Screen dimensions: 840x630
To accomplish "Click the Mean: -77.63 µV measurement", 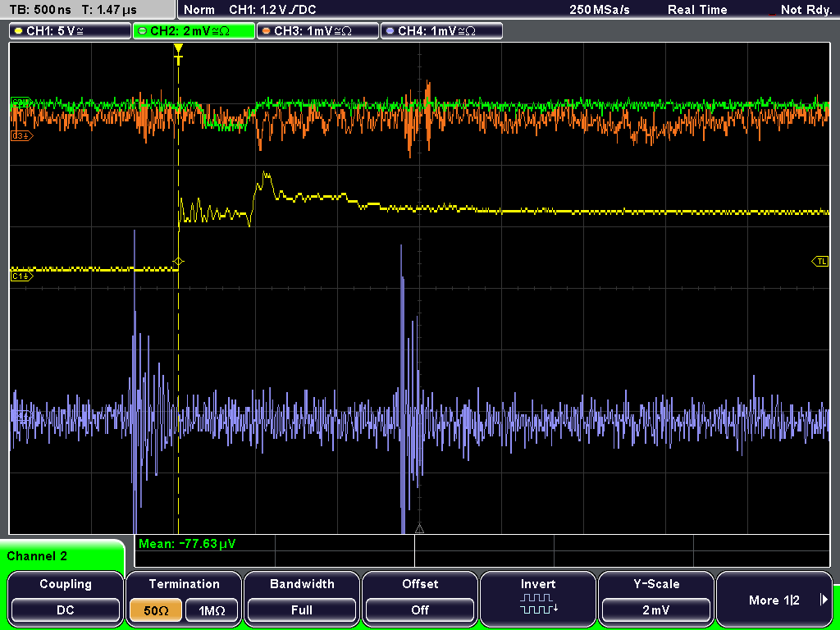I will [187, 544].
